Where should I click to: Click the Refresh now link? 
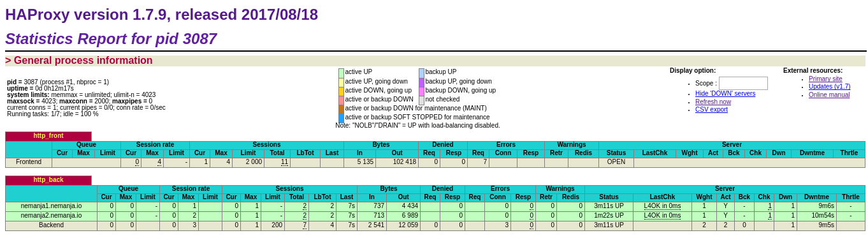click(x=713, y=101)
